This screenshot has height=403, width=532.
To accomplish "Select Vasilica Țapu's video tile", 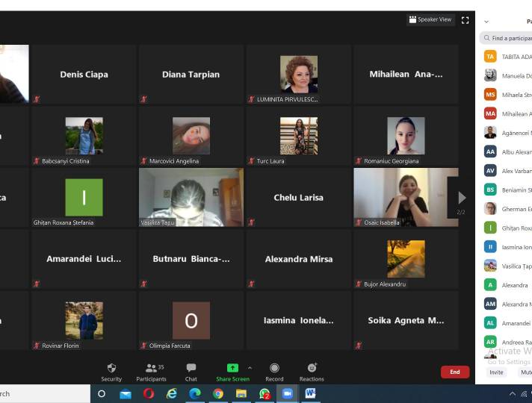I will click(191, 197).
